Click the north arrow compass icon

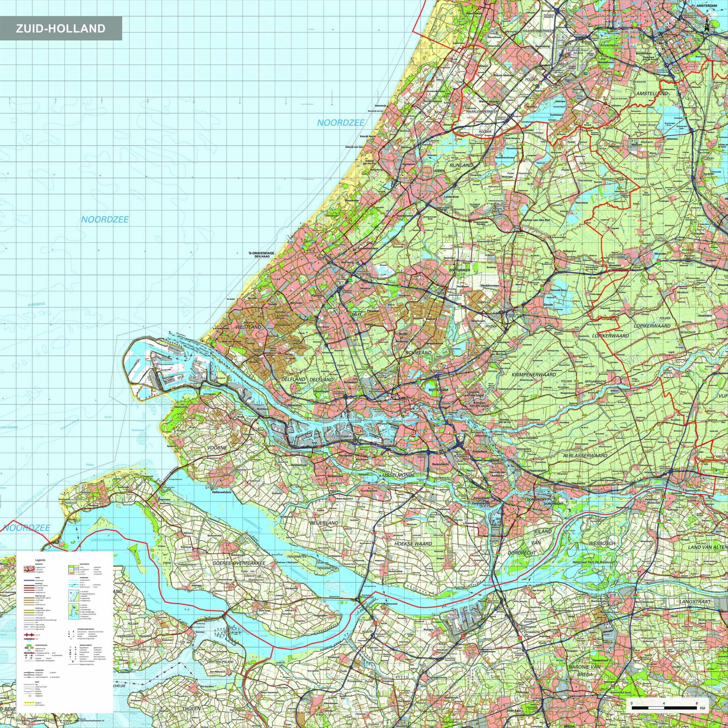click(706, 25)
